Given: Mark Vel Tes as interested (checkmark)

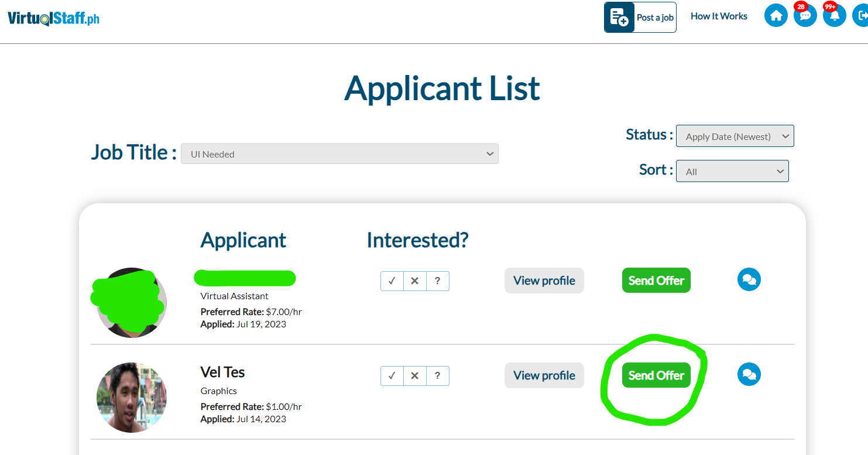Looking at the screenshot, I should pyautogui.click(x=392, y=376).
